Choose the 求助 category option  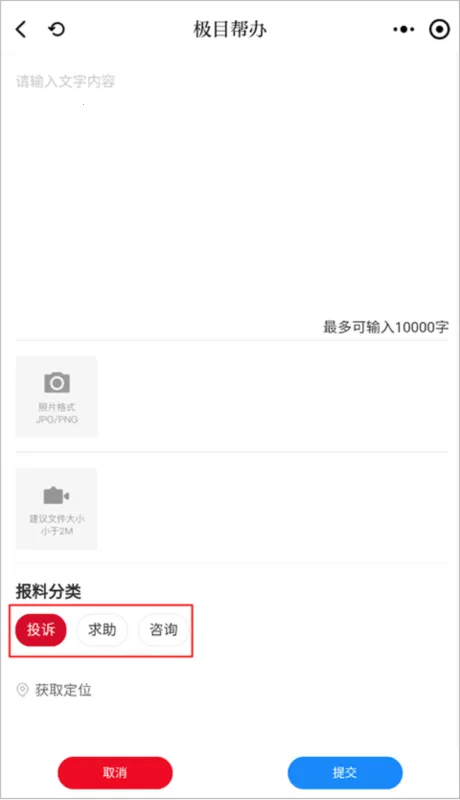[x=102, y=630]
